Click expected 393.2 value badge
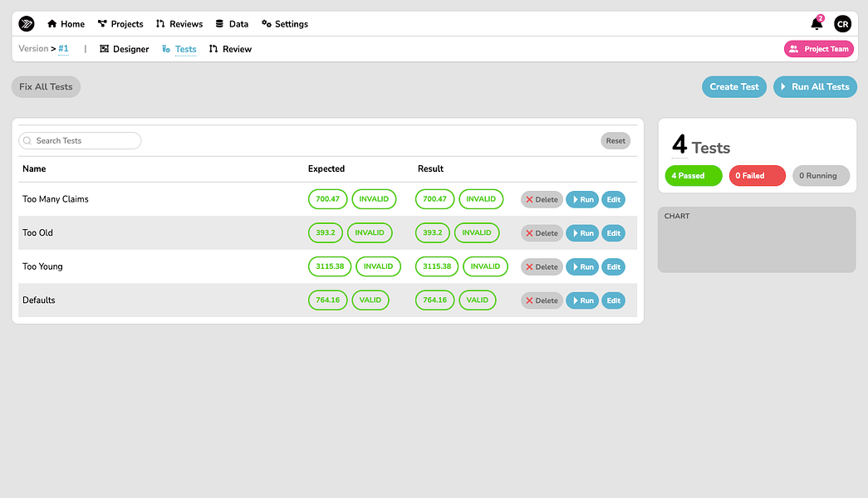 point(326,233)
